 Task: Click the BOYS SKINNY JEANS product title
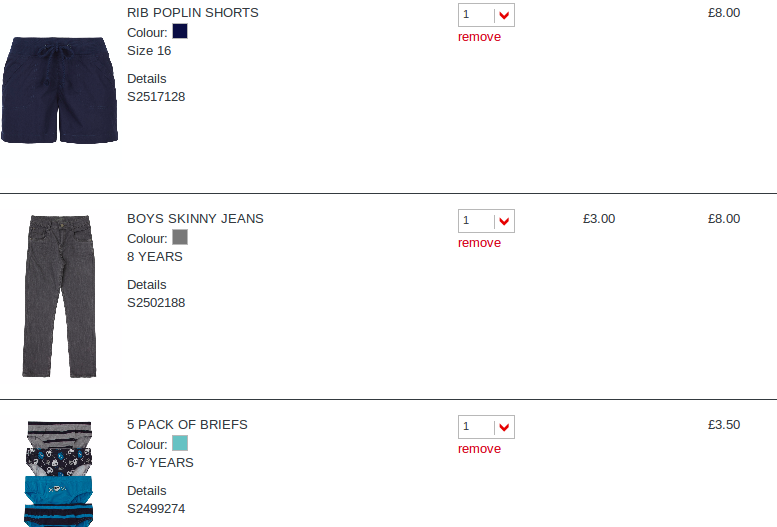(195, 219)
